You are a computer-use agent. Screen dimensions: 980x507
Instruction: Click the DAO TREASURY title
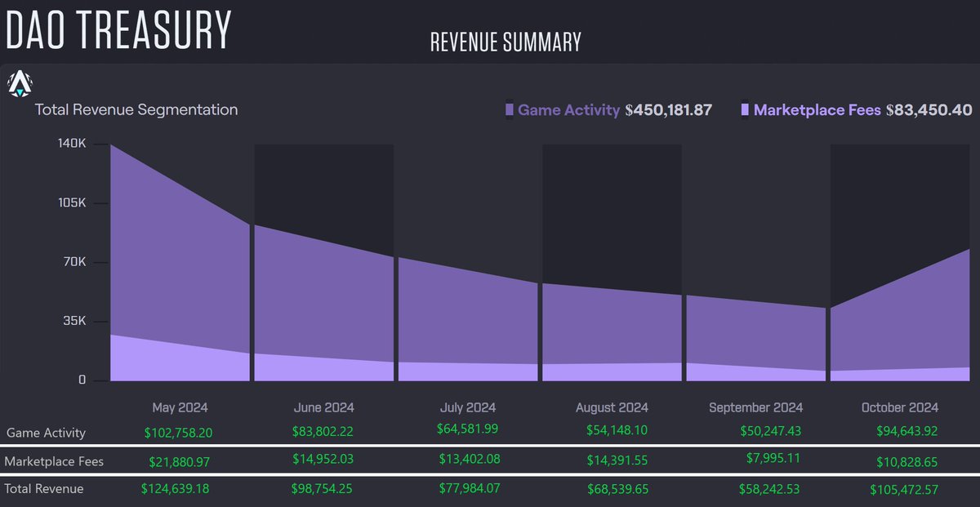pyautogui.click(x=119, y=29)
